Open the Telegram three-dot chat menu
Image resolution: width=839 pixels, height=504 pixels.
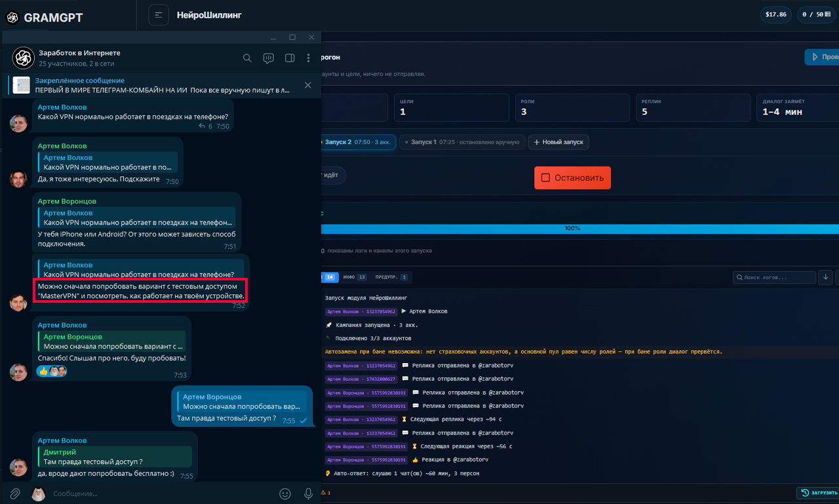tap(308, 58)
